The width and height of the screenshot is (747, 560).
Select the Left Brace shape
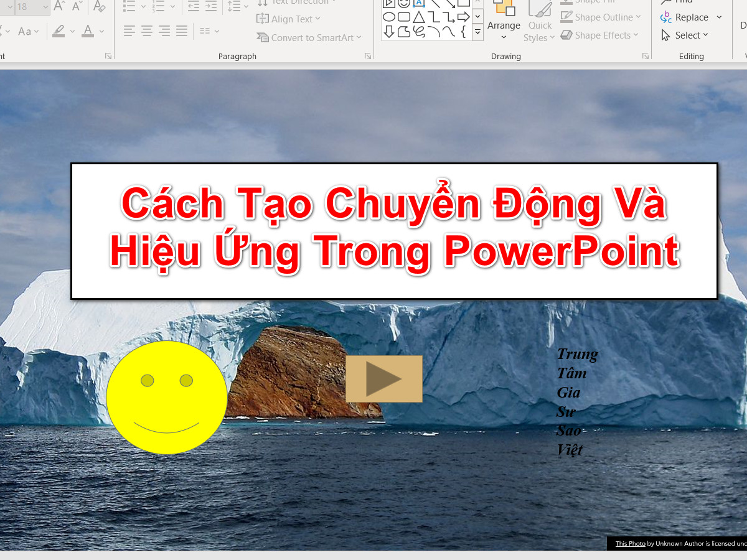[x=463, y=32]
